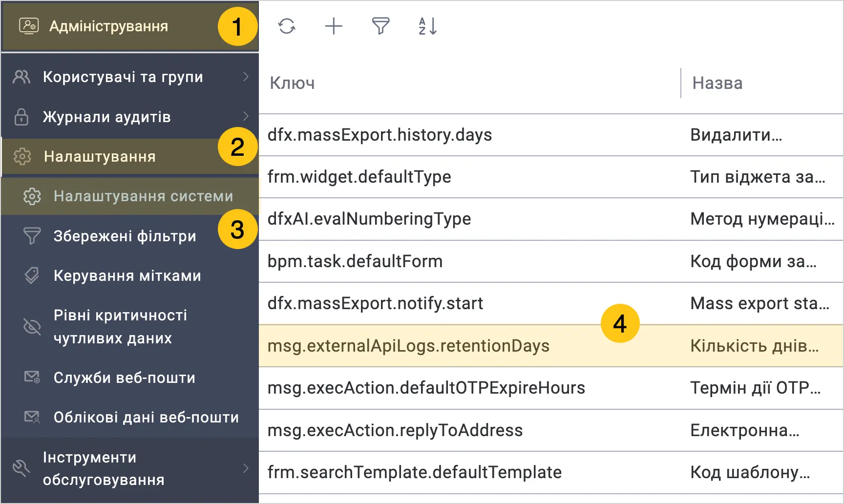The width and height of the screenshot is (844, 504).
Task: Click the Назва column header
Action: pos(717,83)
